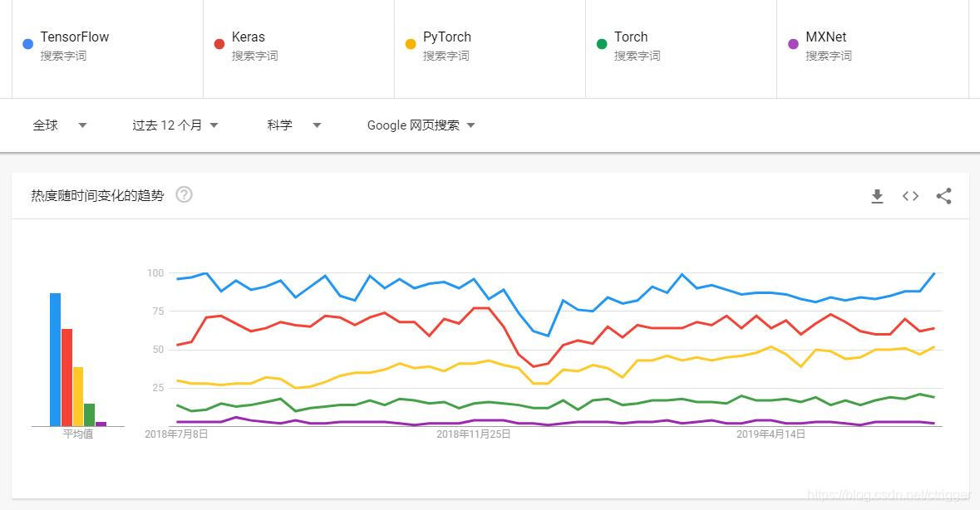The width and height of the screenshot is (980, 510).
Task: Select the purple MXNet color dot
Action: click(792, 44)
